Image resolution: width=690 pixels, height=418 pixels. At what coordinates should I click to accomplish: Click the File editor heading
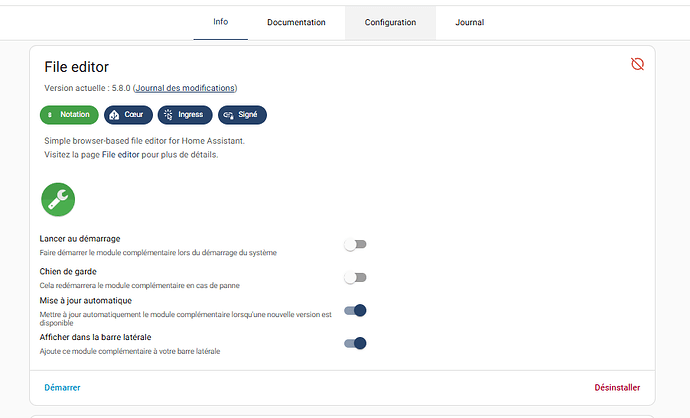[77, 67]
